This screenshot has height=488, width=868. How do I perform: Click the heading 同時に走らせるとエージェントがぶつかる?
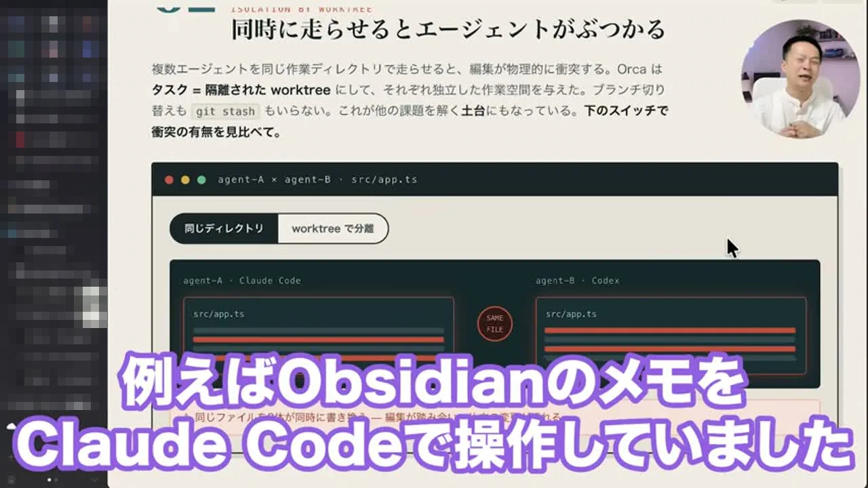tap(448, 30)
